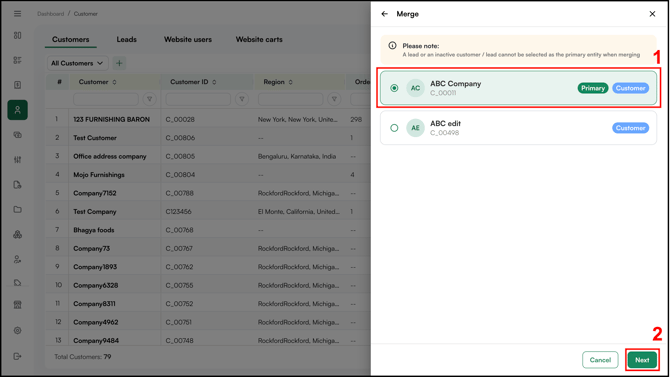
Task: Click the Next button
Action: click(642, 360)
